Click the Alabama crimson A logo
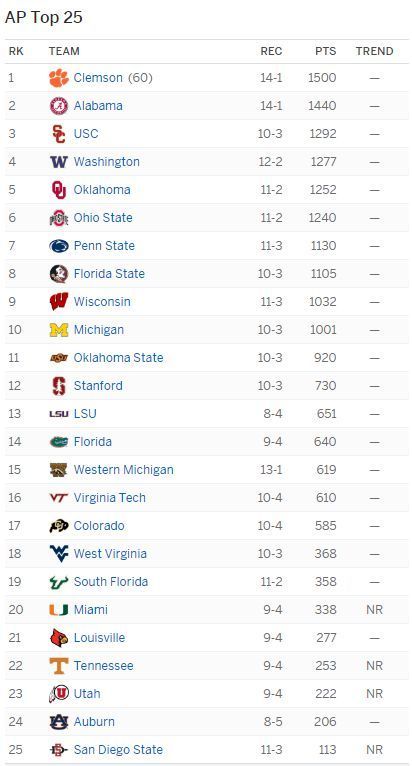Viewport: 412px width, 766px height. point(59,106)
